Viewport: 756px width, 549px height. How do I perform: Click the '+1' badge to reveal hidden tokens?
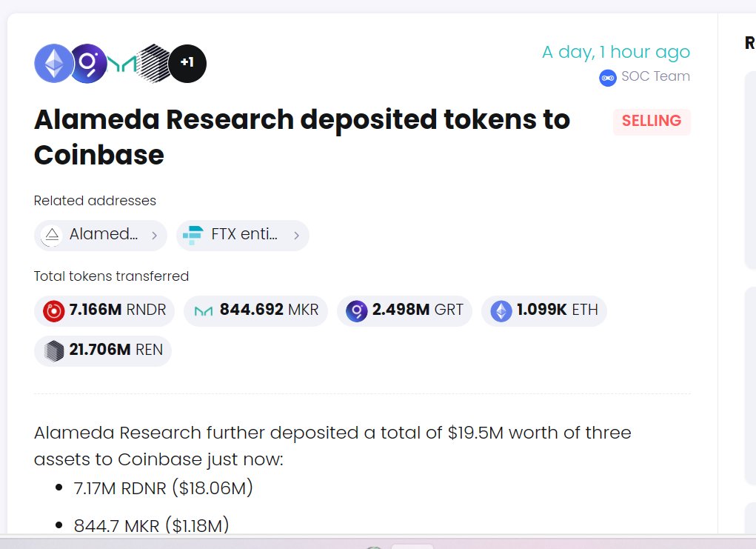click(187, 63)
